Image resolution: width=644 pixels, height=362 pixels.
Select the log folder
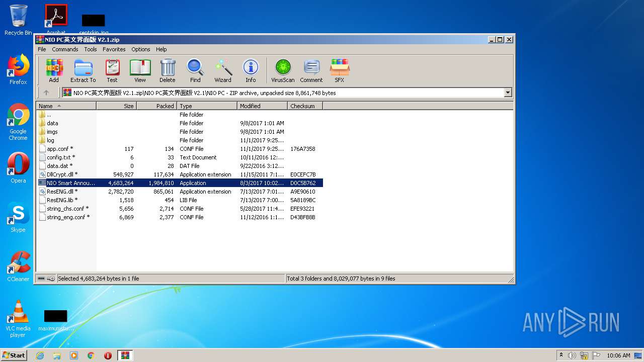(x=180, y=140)
